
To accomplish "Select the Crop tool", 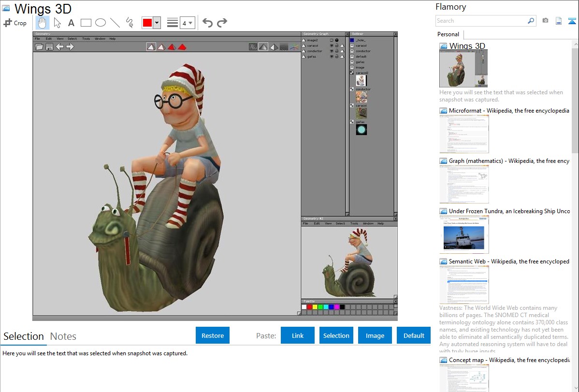I will coord(15,23).
